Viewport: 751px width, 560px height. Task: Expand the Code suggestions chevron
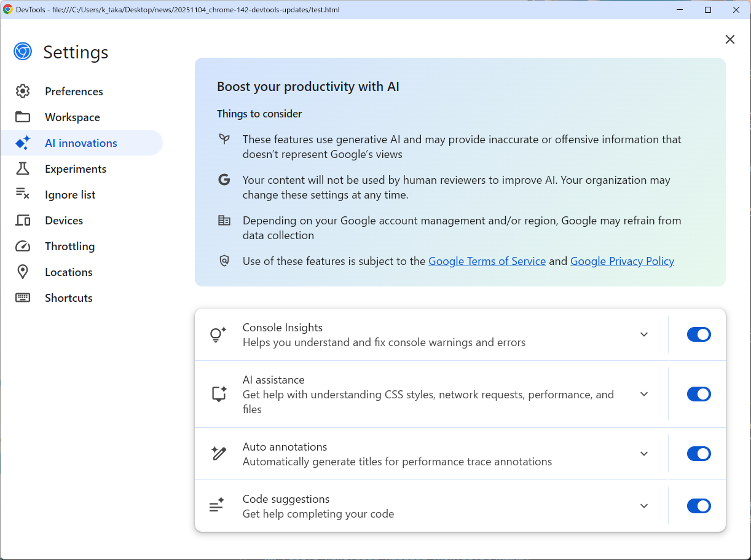644,506
